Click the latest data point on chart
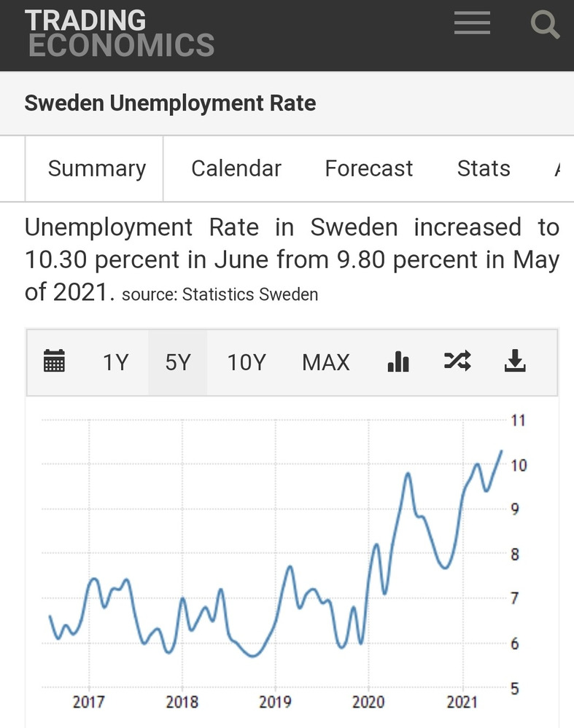 [x=502, y=451]
